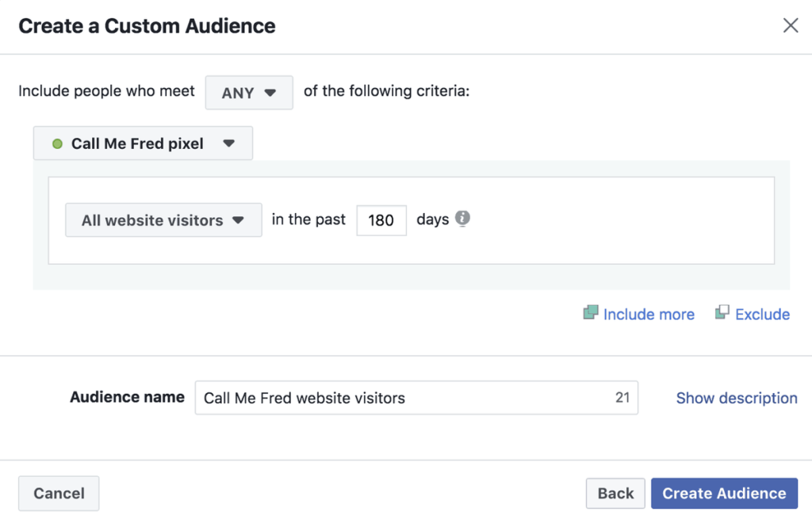812x523 pixels.
Task: Click the Include more link
Action: 649,314
